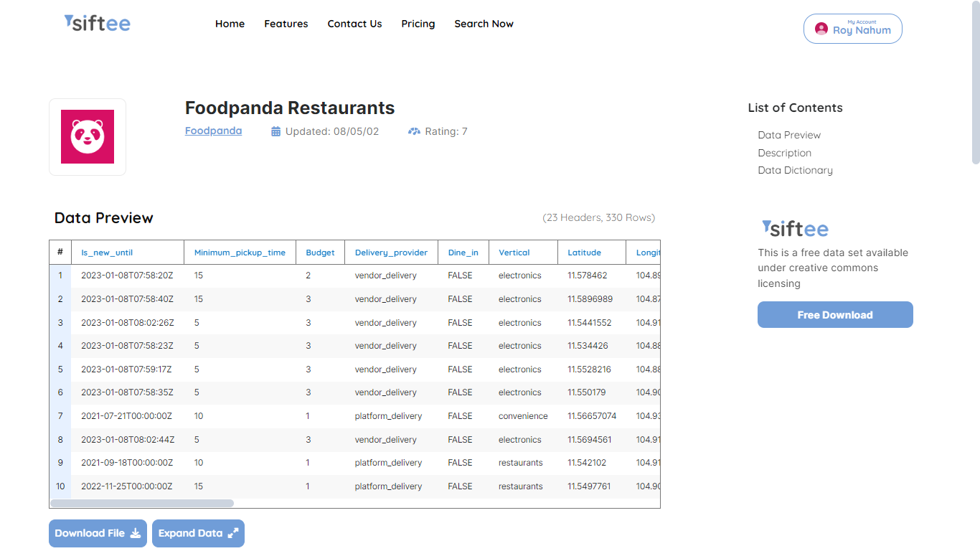
Task: Click the Minimum_pickup_time column header
Action: pyautogui.click(x=240, y=253)
